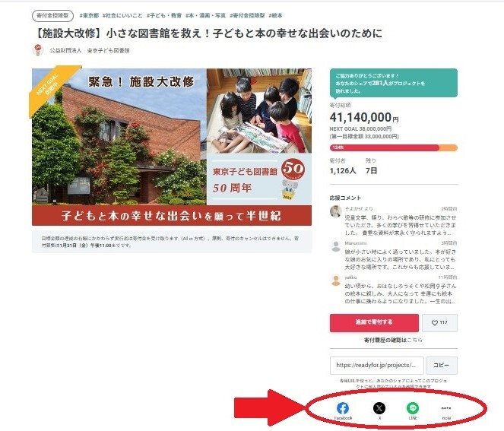
Task: Open 公益財団法人 東京子ども図書館 organizer link
Action: [90, 50]
